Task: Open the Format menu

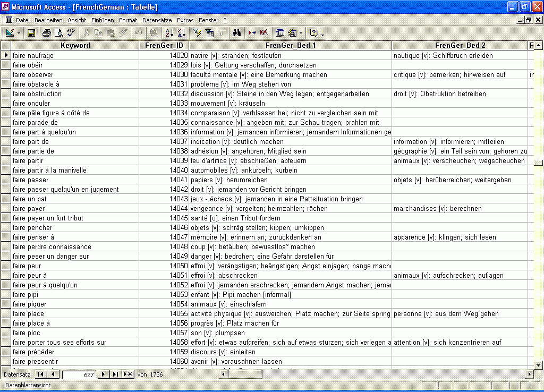Action: (127, 20)
